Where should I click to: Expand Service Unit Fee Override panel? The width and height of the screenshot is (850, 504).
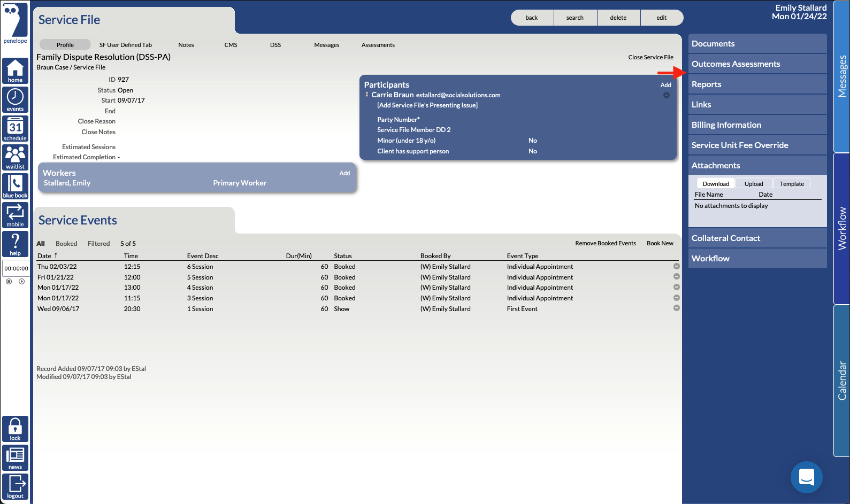pyautogui.click(x=757, y=145)
